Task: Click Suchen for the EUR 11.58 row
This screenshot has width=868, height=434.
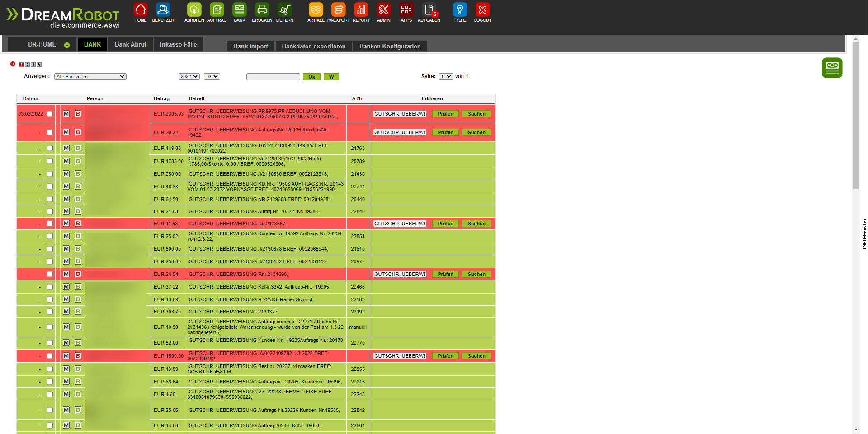Action: [476, 224]
